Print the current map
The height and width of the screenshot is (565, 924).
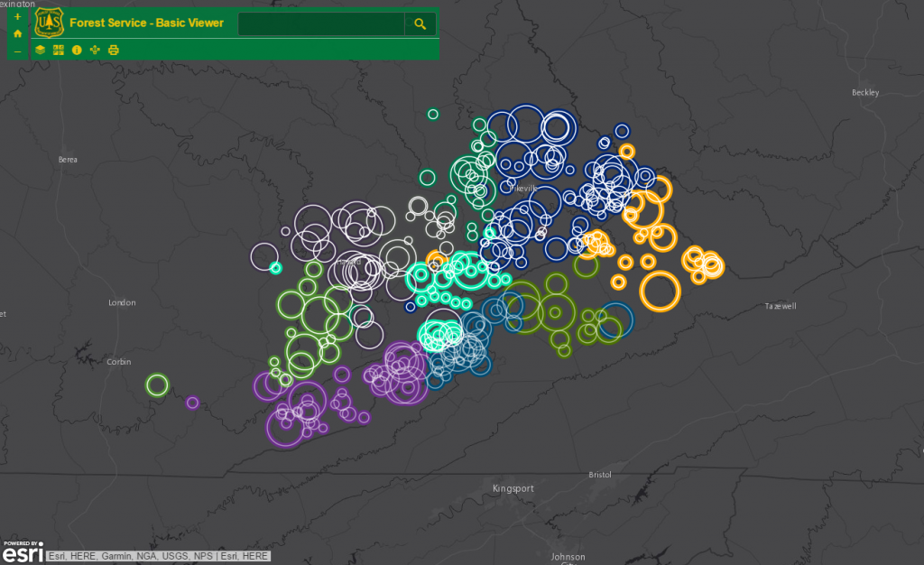pos(114,50)
